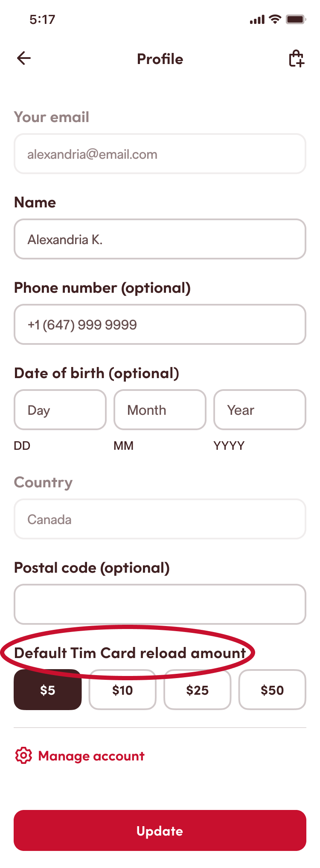This screenshot has width=320, height=868.
Task: Focus the Year of birth field
Action: tap(260, 410)
